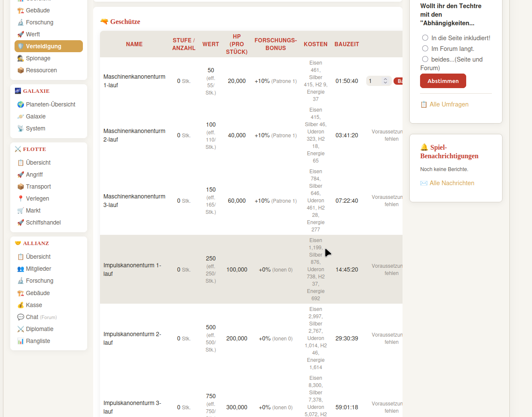Click build time 14:45:20
Image resolution: width=532 pixels, height=417 pixels.
[x=347, y=269]
